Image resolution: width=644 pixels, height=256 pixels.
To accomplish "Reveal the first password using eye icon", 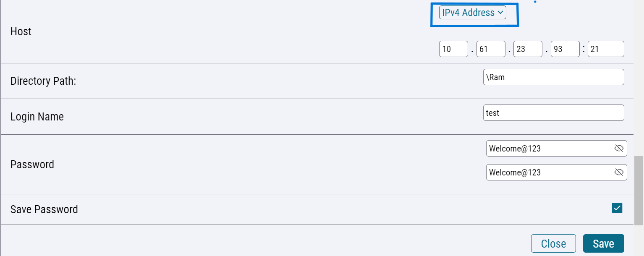I will (x=619, y=148).
